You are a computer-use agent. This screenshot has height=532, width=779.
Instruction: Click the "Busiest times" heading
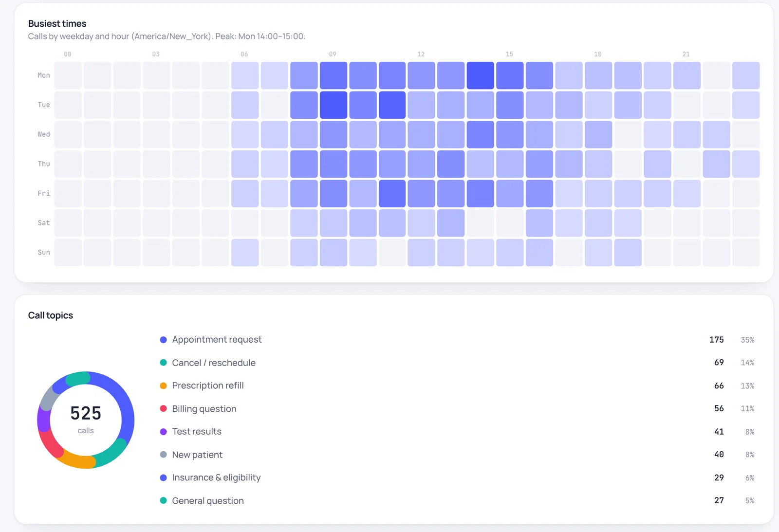57,23
